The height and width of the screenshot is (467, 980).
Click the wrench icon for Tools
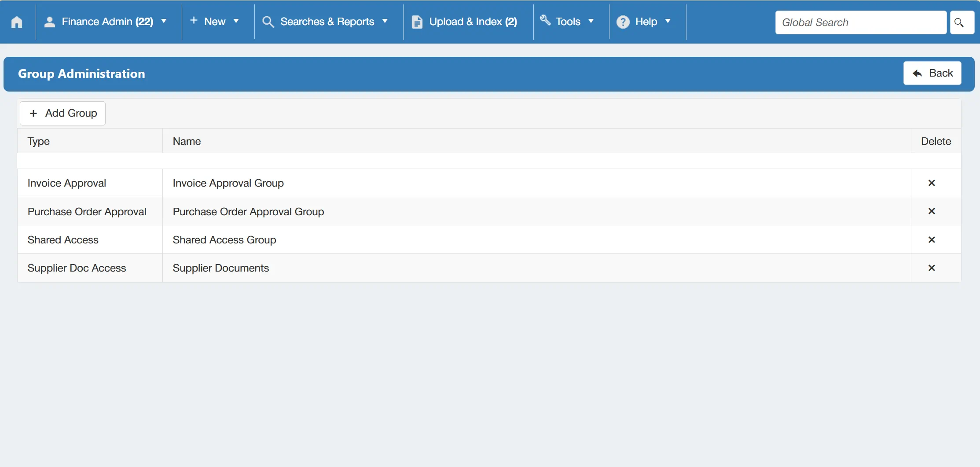click(x=545, y=20)
